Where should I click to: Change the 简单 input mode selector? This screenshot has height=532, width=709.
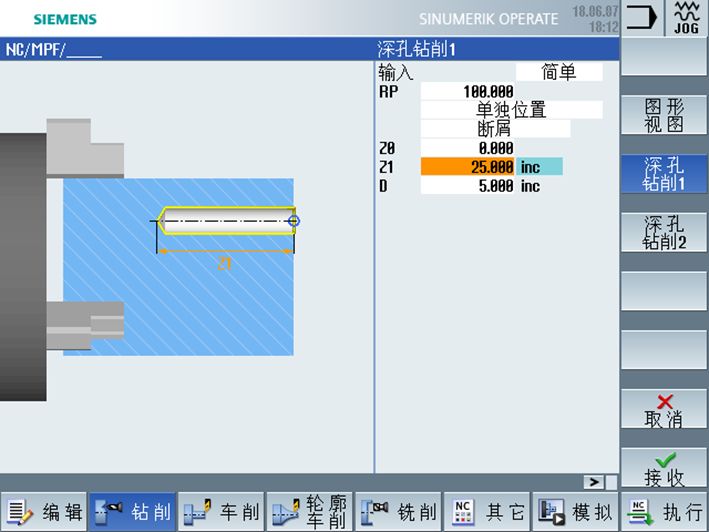tap(559, 72)
